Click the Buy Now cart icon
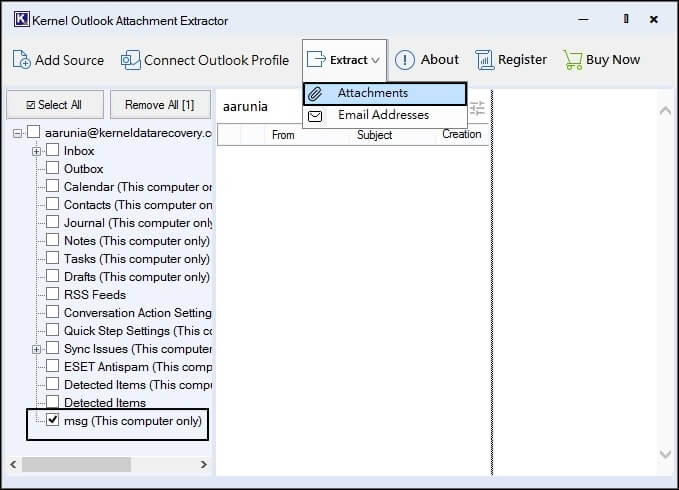The image size is (679, 490). [x=572, y=60]
